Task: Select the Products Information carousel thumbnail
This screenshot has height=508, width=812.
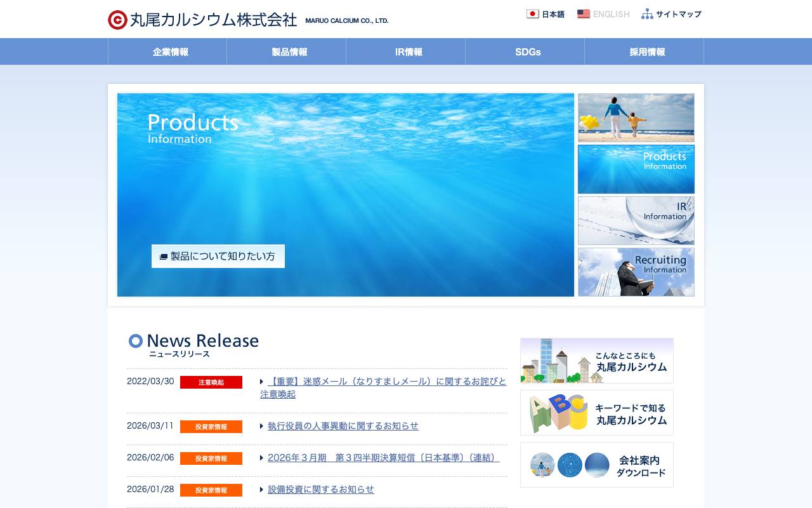Action: (x=636, y=169)
